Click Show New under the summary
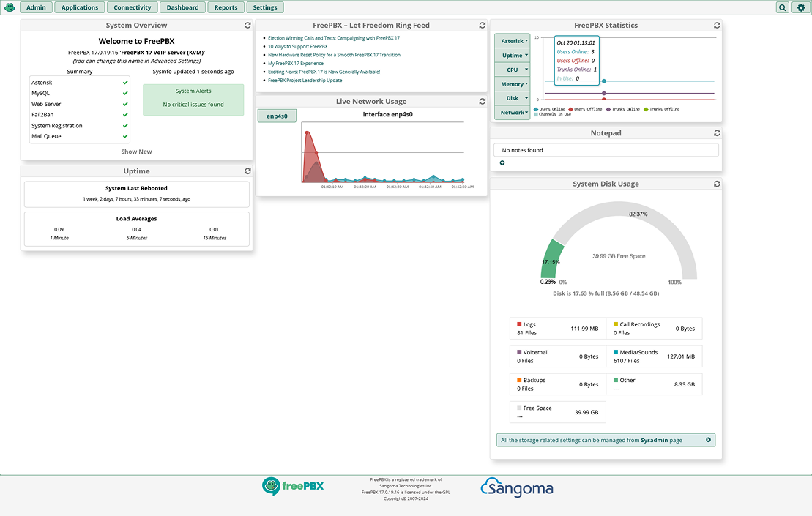812x516 pixels. pos(136,152)
